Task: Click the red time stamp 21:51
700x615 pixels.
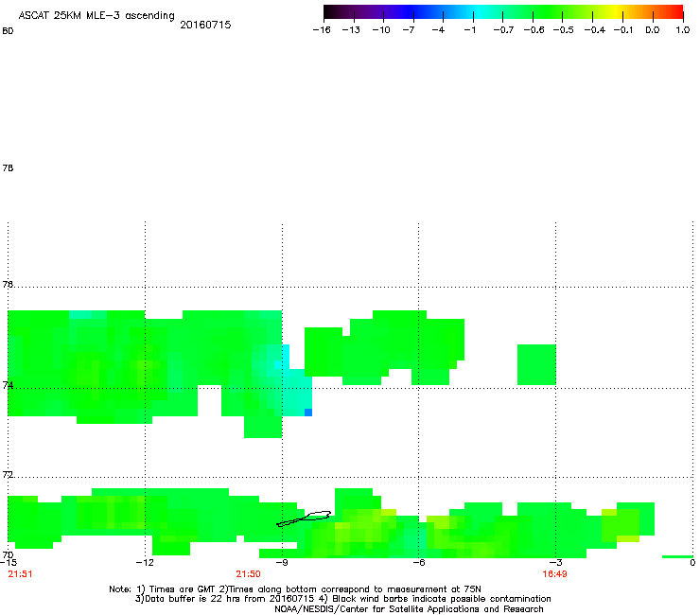Action: click(20, 574)
